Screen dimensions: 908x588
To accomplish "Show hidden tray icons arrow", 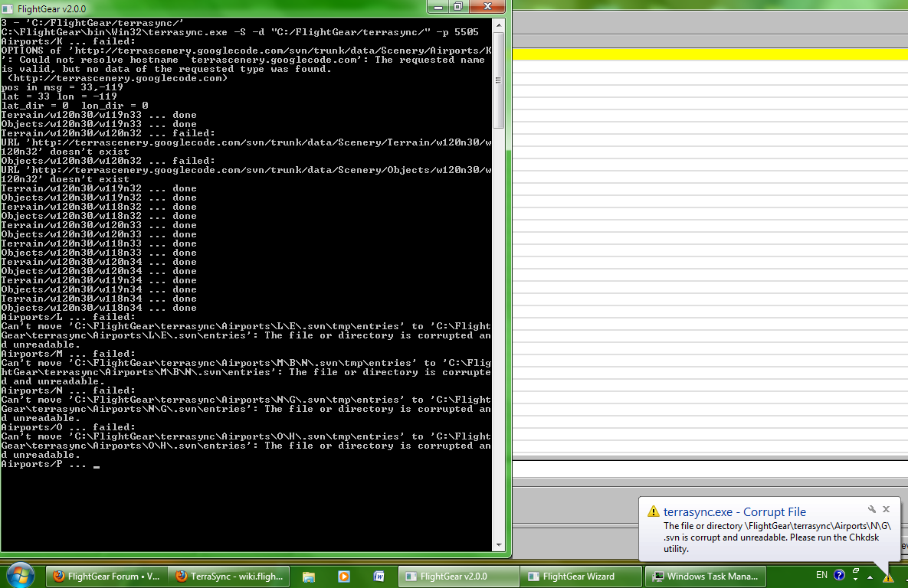I will pos(870,577).
